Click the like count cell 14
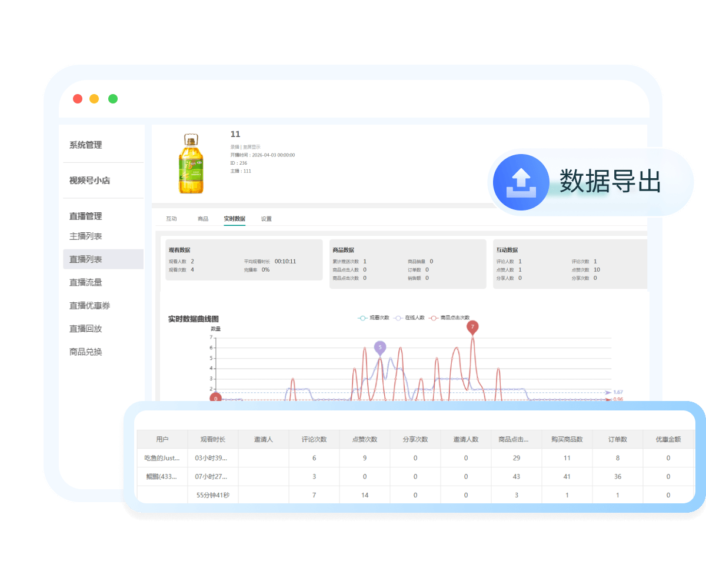The width and height of the screenshot is (706, 588). (x=365, y=495)
